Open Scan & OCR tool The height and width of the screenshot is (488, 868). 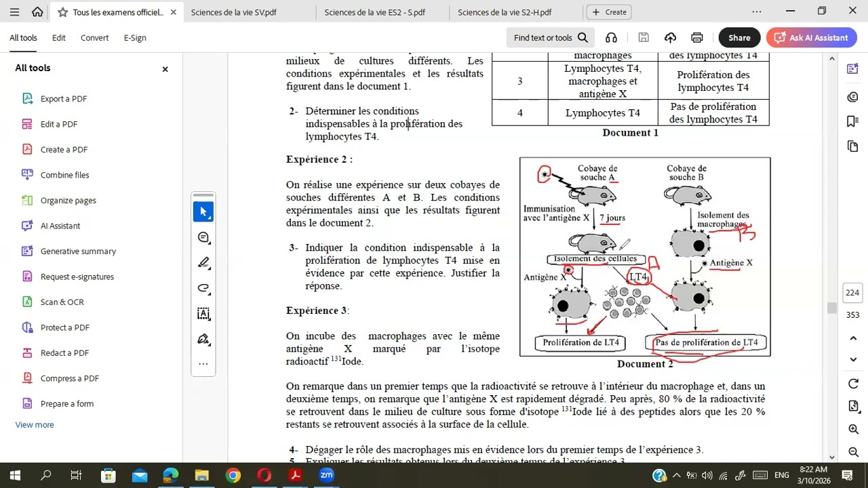[x=62, y=302]
